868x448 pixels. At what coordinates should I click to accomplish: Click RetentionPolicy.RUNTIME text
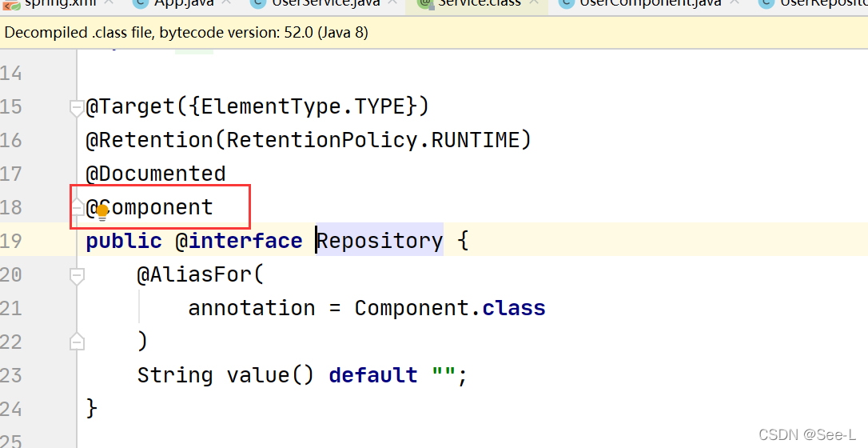[372, 140]
